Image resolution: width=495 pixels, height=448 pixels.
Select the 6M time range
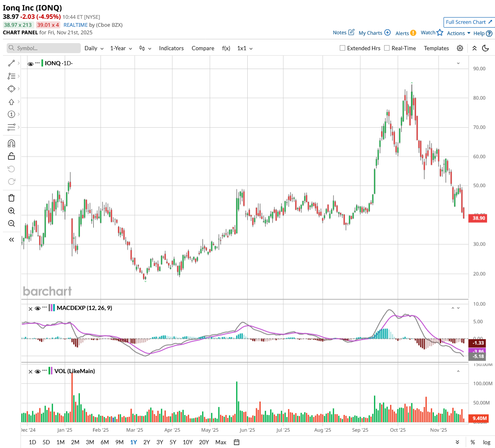pos(105,442)
